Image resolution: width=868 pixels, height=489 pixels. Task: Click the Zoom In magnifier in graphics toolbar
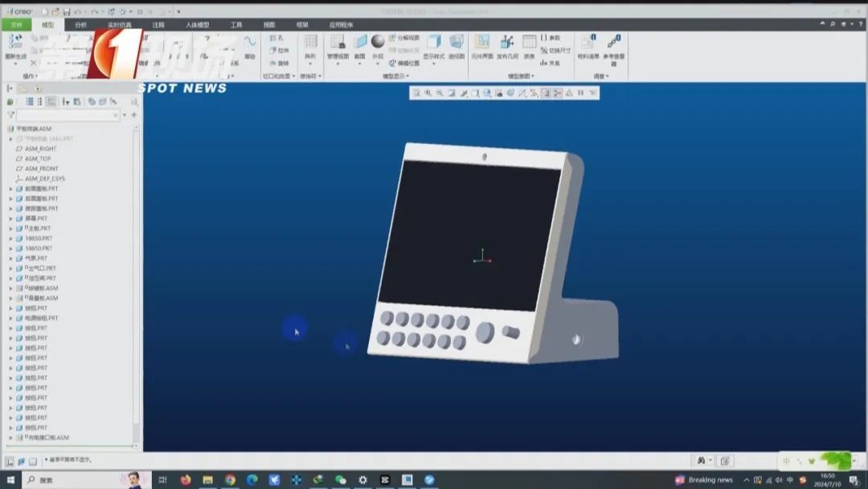(x=428, y=93)
